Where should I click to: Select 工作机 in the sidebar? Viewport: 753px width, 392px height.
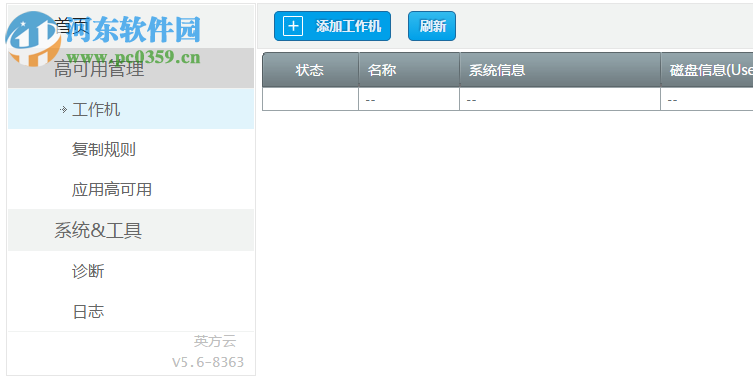pyautogui.click(x=131, y=109)
